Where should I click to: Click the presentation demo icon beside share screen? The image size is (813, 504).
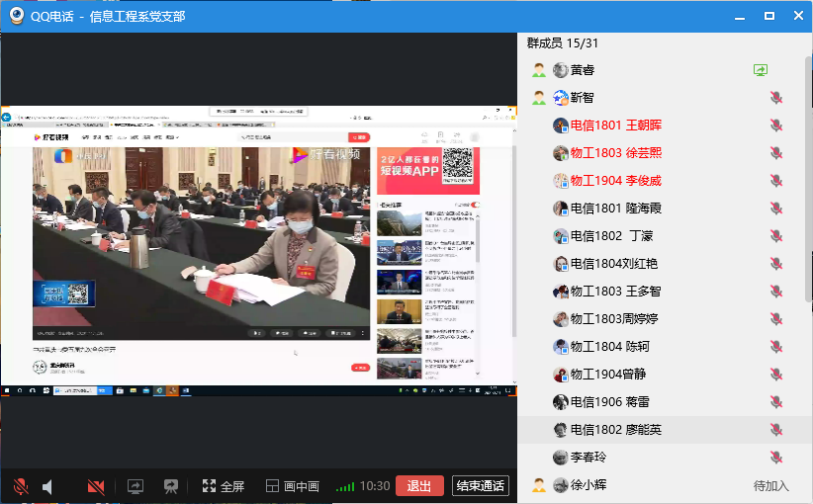pyautogui.click(x=171, y=486)
